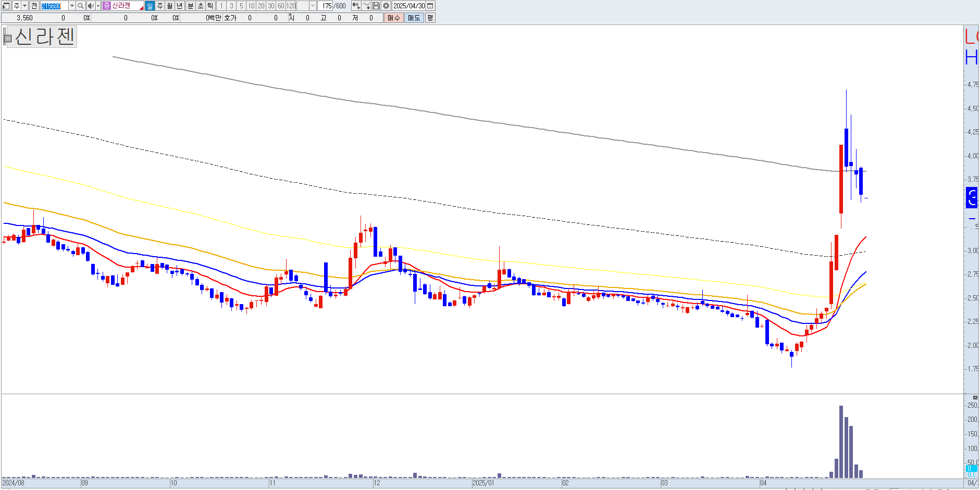
Task: Click the 2025/01 timeline label
Action: pyautogui.click(x=483, y=483)
